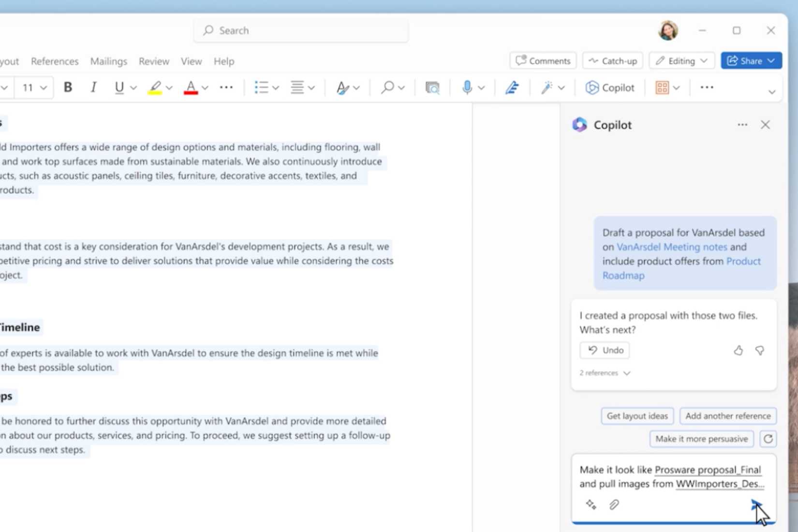Toggle italic formatting

pos(93,88)
